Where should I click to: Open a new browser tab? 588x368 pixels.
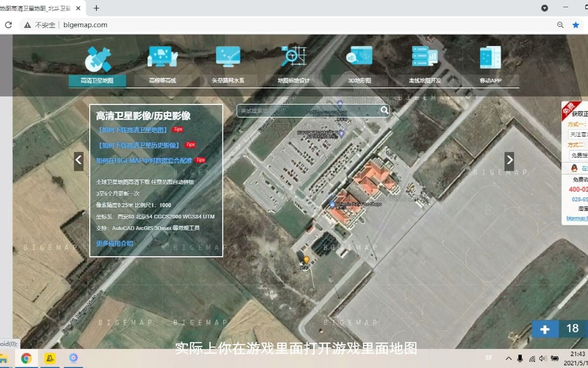point(96,8)
